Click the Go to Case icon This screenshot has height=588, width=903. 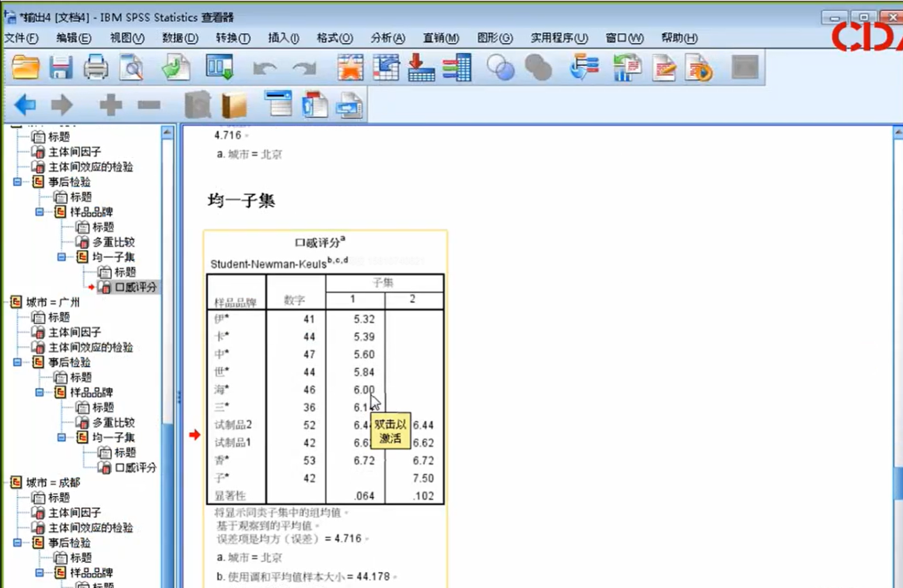tap(386, 68)
